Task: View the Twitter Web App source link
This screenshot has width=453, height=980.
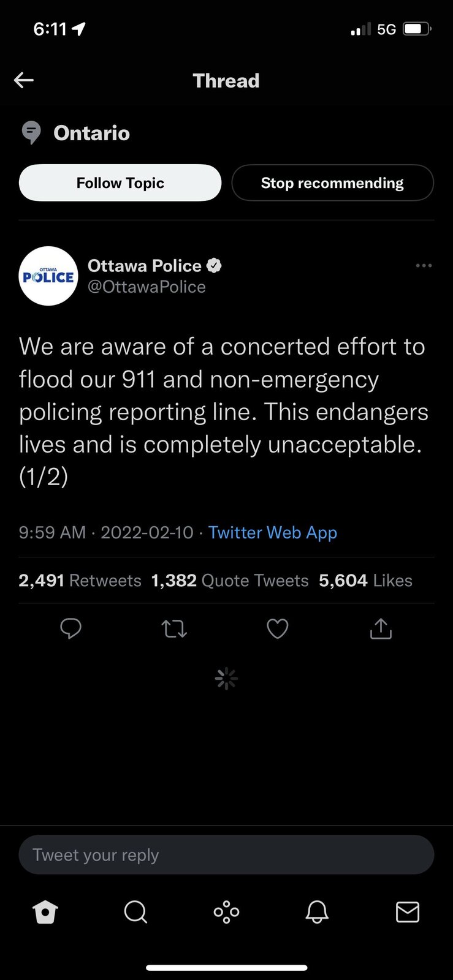Action: [273, 532]
